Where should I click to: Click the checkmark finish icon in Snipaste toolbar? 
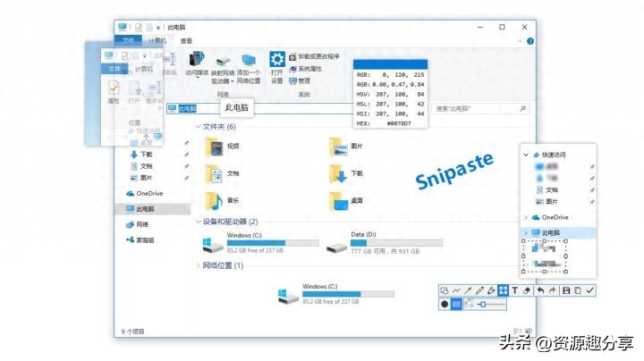pos(589,290)
